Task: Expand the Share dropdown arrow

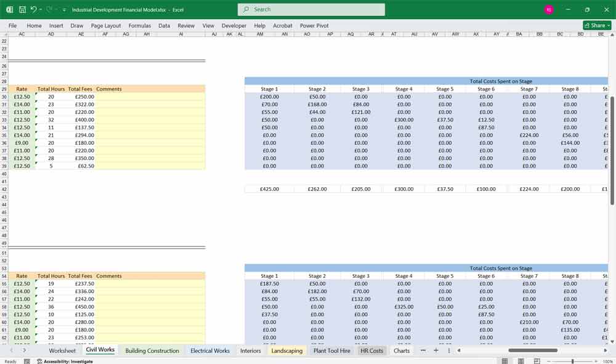Action: tap(609, 25)
